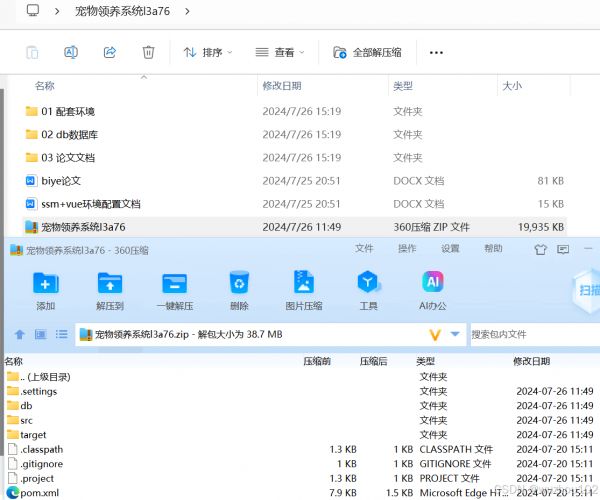The width and height of the screenshot is (600, 500).
Task: Click the rename icon in Explorer toolbar
Action: (71, 52)
